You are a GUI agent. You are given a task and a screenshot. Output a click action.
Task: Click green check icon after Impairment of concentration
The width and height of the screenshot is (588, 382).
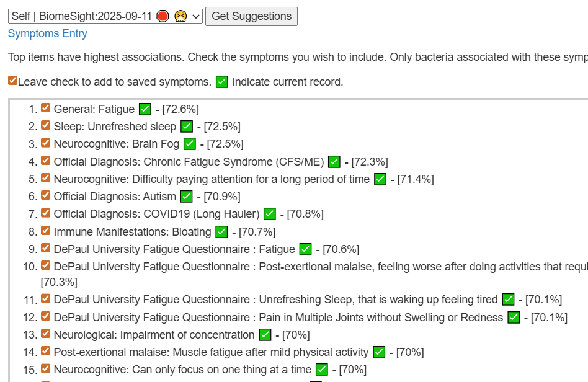tap(265, 335)
